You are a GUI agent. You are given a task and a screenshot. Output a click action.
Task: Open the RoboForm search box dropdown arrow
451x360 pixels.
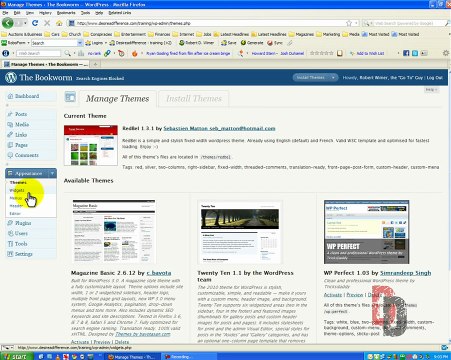point(80,43)
